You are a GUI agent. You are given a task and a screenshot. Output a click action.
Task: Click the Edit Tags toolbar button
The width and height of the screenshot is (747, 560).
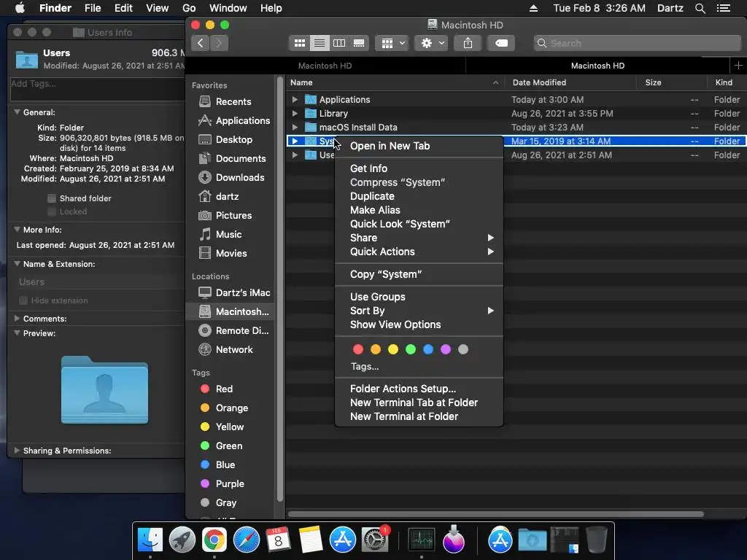[x=501, y=43]
